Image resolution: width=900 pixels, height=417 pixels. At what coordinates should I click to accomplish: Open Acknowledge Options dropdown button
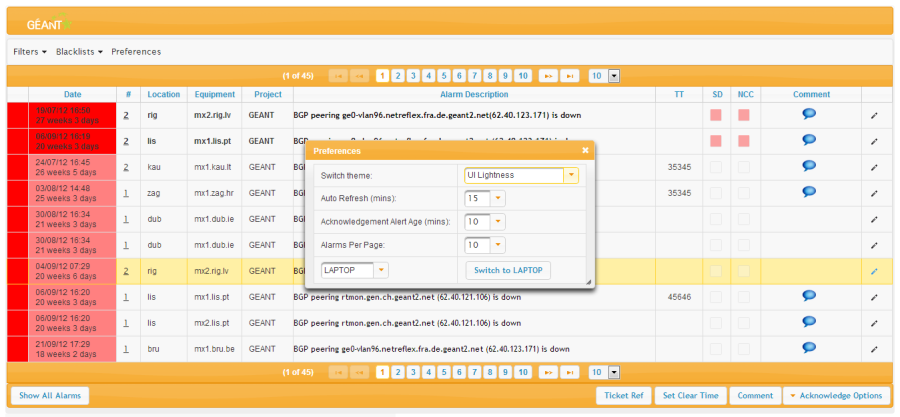point(836,395)
